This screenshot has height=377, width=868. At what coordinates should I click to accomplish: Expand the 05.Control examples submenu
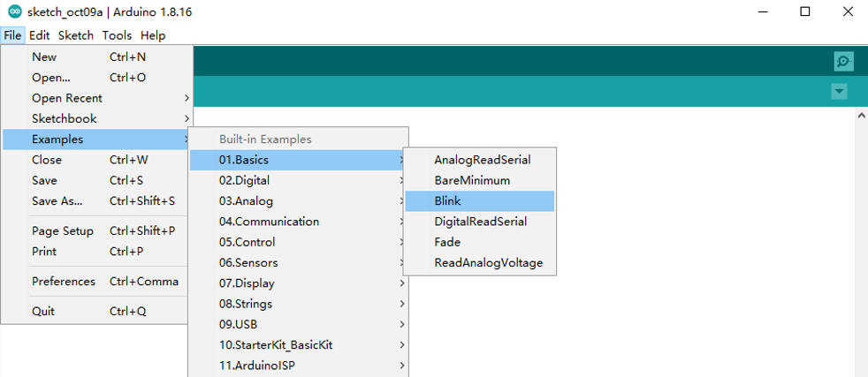[299, 242]
